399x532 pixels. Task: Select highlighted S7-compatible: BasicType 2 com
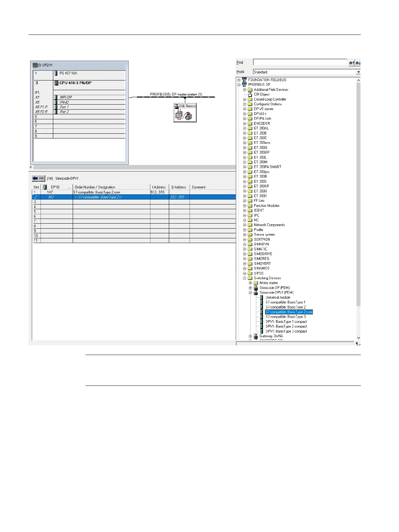289,312
